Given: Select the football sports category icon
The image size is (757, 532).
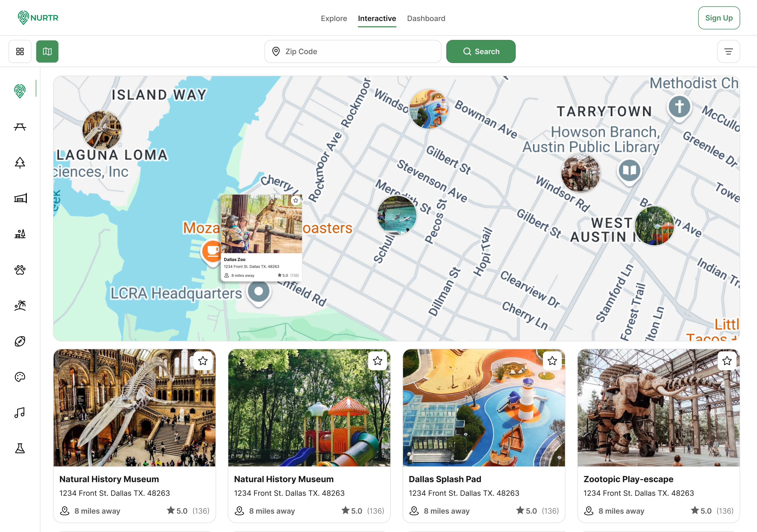Looking at the screenshot, I should 20,341.
